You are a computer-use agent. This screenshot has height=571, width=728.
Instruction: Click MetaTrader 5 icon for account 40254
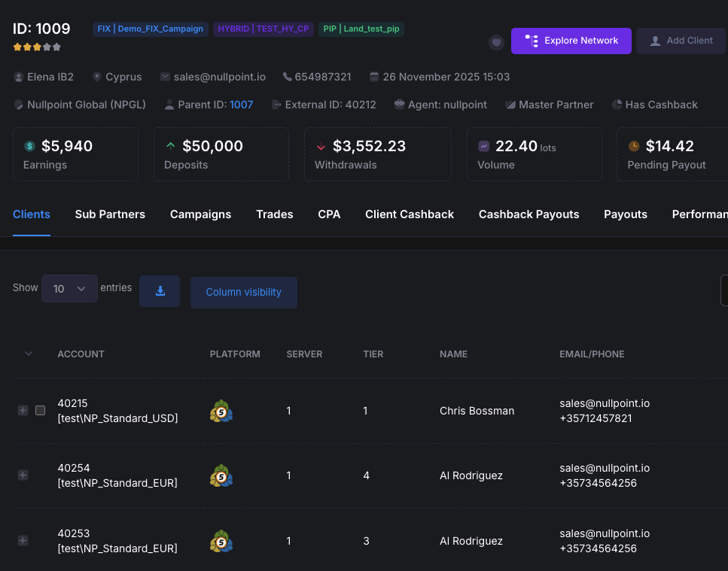tap(221, 475)
